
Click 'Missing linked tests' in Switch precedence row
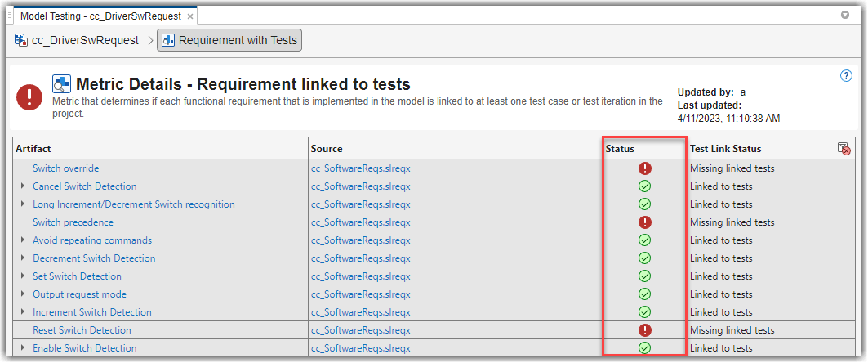tap(732, 222)
